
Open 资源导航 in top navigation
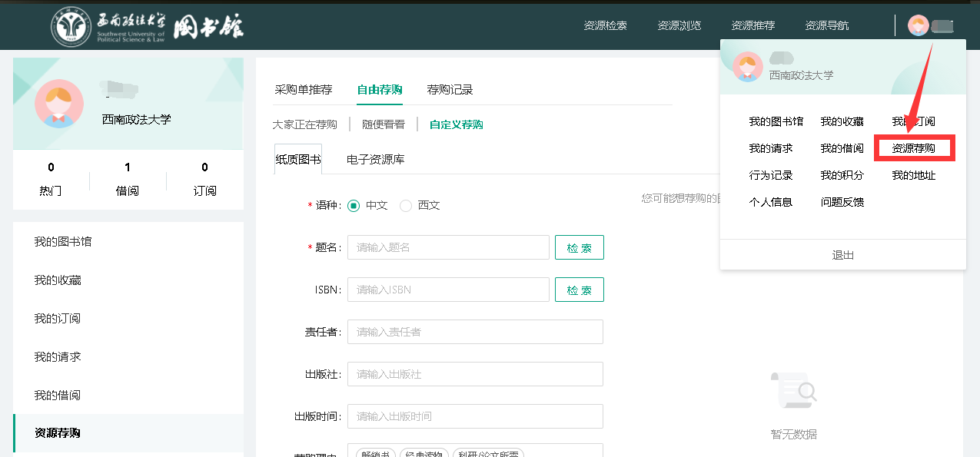(x=826, y=25)
